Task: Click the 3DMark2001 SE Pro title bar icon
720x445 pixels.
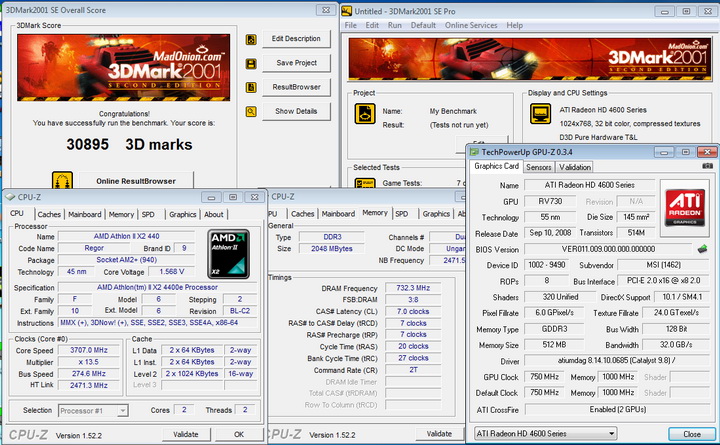Action: [347, 11]
